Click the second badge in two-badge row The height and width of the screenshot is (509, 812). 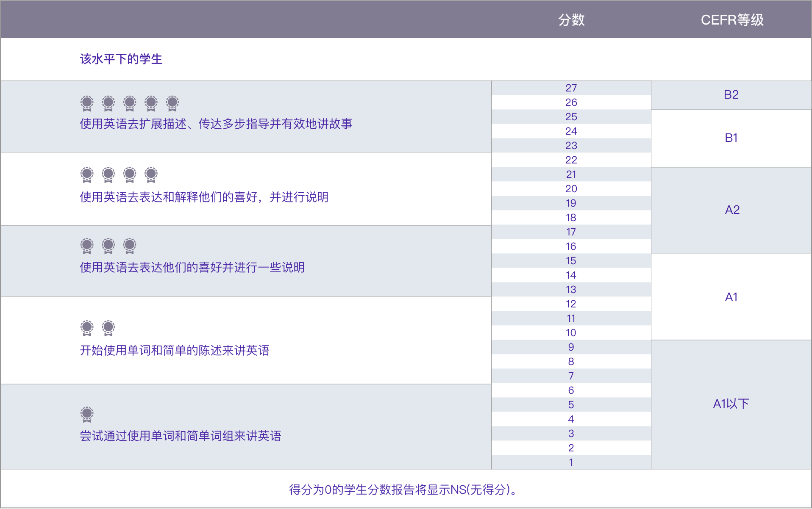tap(108, 328)
